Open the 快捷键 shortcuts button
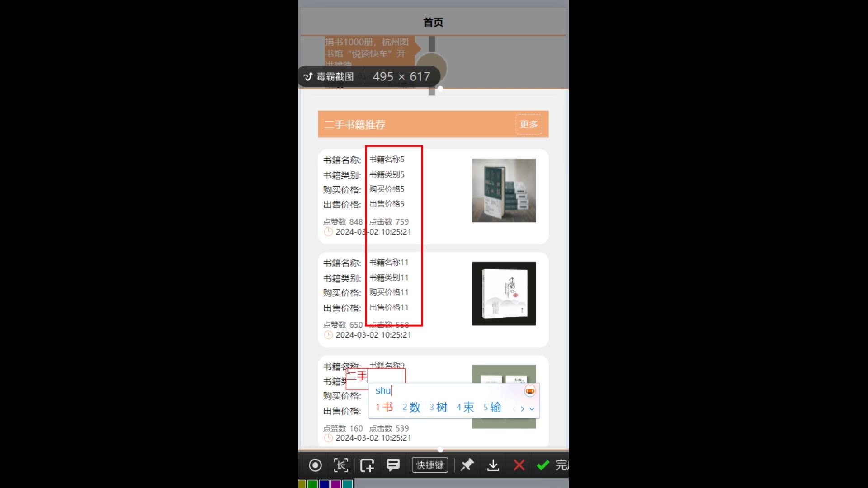Viewport: 868px width, 488px height. 430,465
